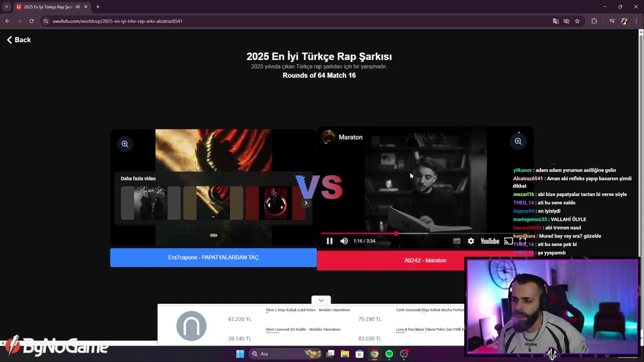The height and width of the screenshot is (362, 644).
Task: Open a new browser tab
Action: click(x=98, y=7)
